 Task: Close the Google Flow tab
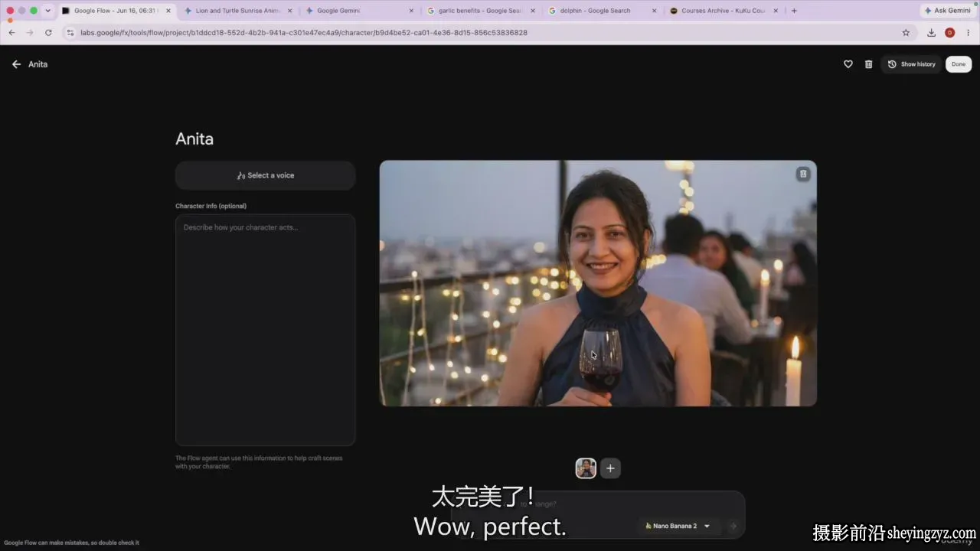point(168,11)
